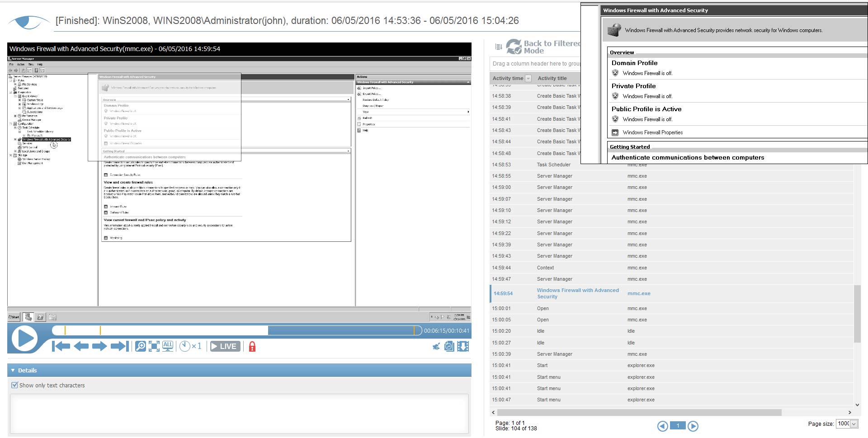Screen dimensions: 868x438
Task: Click the orange marker near the timeline's right end
Action: (414, 330)
